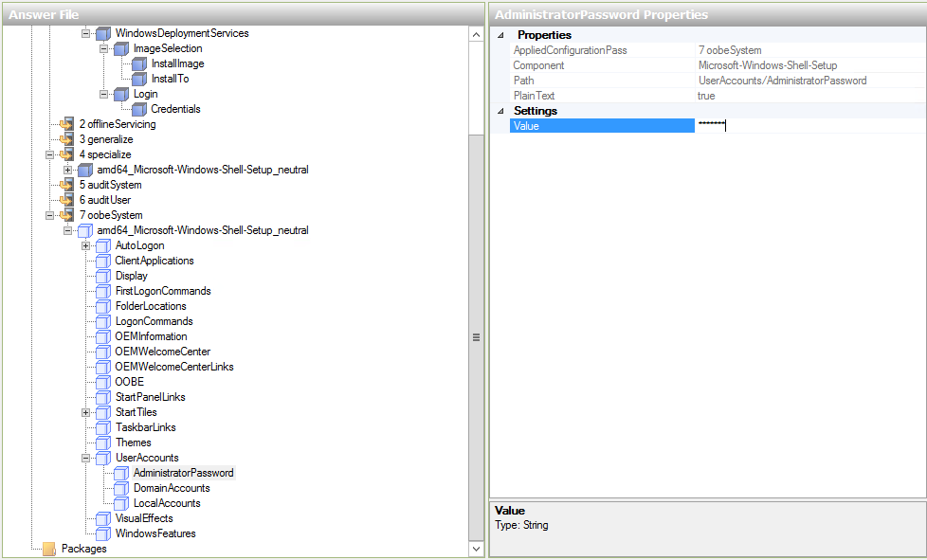Collapse the ImageSelection node
The image size is (927, 560).
103,48
